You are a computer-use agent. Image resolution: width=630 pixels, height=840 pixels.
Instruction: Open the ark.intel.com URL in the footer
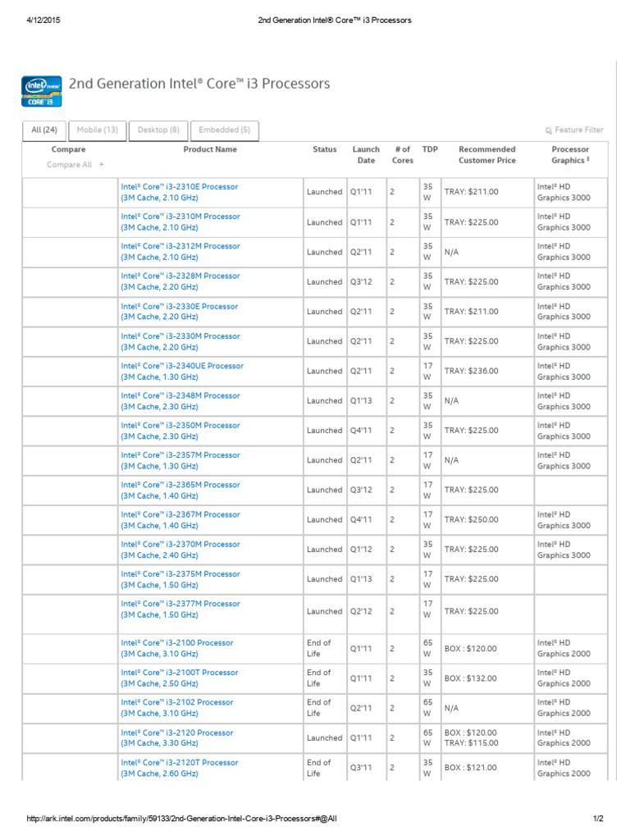pos(195,819)
